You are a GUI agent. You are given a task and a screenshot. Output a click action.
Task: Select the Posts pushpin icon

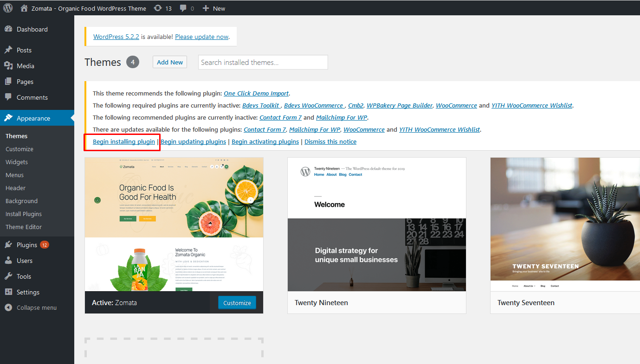pos(8,50)
